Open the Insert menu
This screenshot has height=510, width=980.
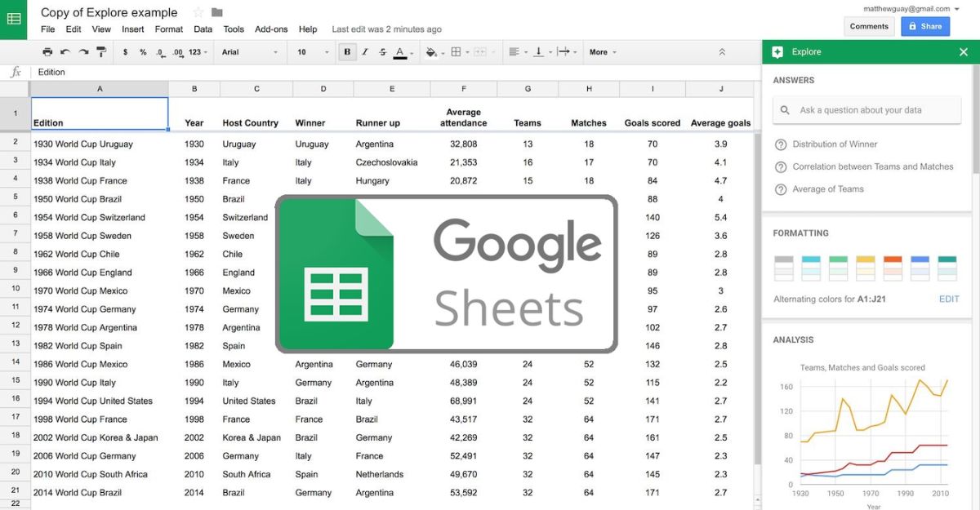(133, 29)
